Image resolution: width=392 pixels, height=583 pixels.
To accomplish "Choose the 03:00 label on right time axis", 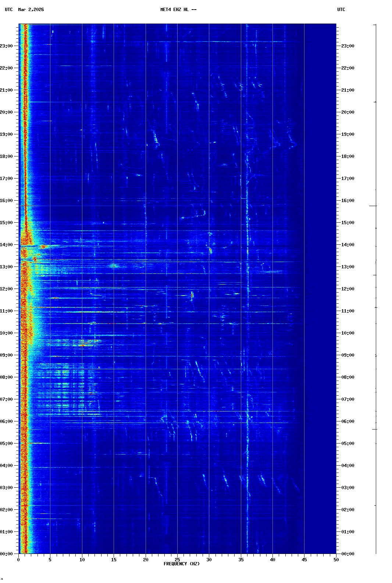I will [x=348, y=488].
